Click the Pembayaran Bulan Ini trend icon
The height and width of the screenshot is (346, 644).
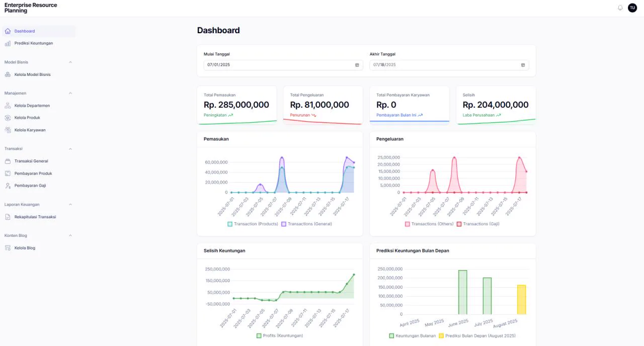click(x=420, y=115)
